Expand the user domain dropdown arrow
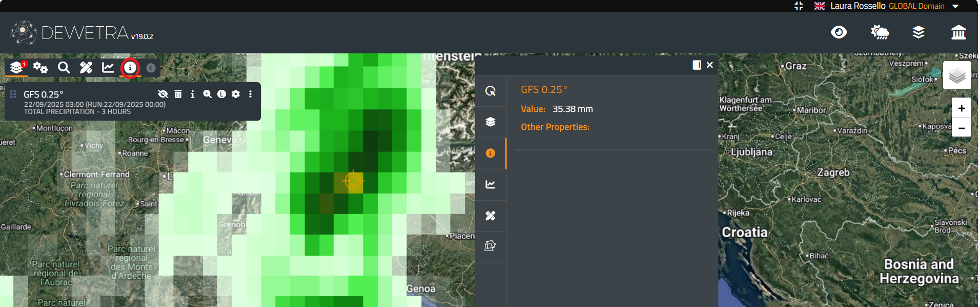980x307 pixels. (955, 6)
